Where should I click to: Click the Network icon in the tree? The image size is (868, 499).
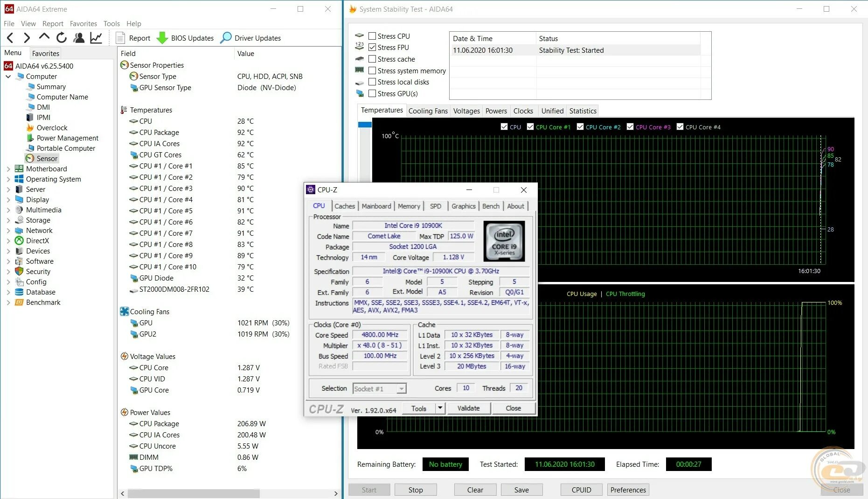[19, 231]
